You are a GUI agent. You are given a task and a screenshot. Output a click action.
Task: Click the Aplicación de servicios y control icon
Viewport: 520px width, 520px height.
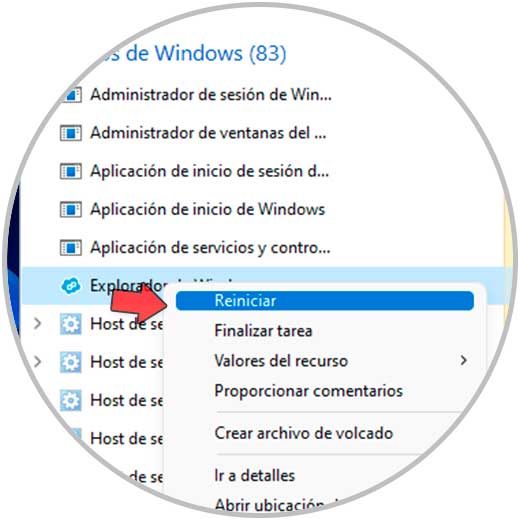71,248
